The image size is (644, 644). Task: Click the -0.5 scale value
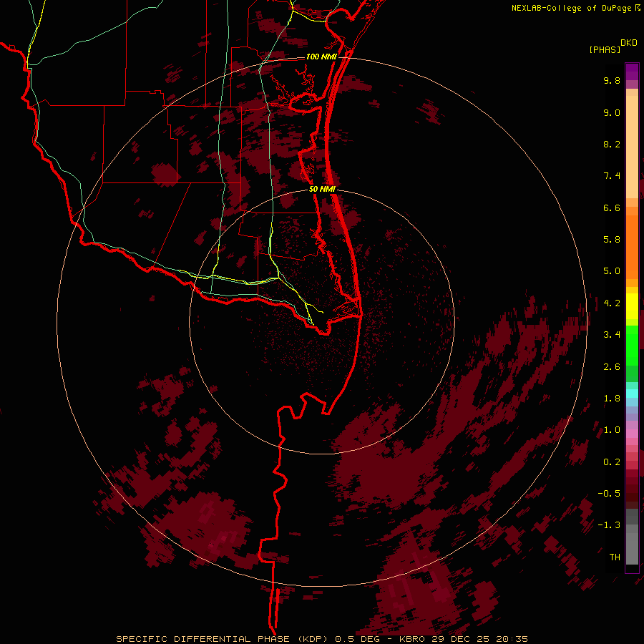(609, 494)
